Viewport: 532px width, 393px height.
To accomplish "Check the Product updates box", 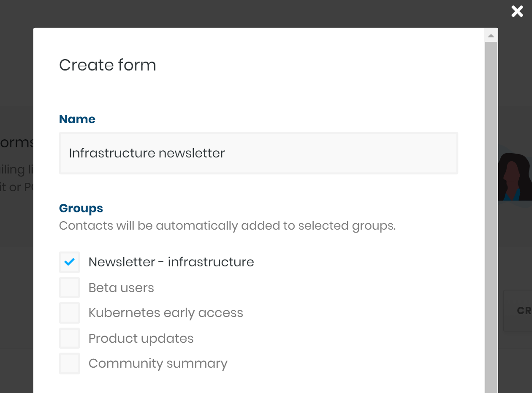I will [69, 338].
